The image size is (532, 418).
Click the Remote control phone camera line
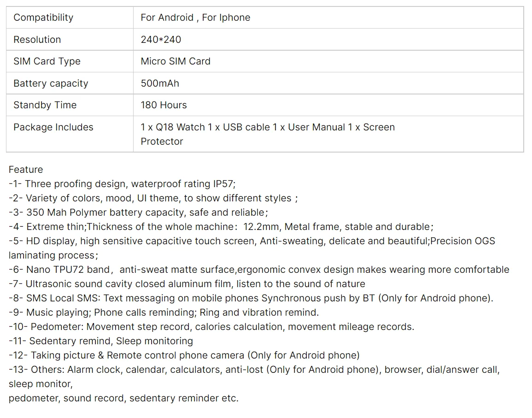click(x=184, y=355)
